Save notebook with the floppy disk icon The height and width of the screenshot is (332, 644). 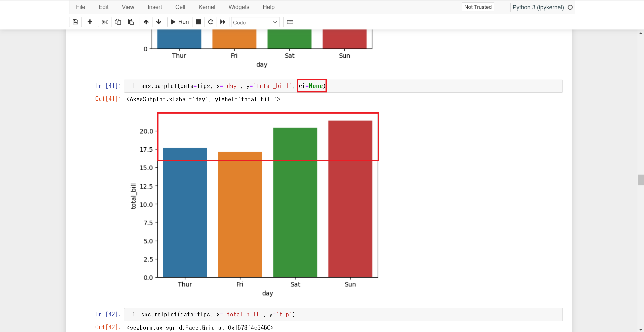[x=75, y=22]
